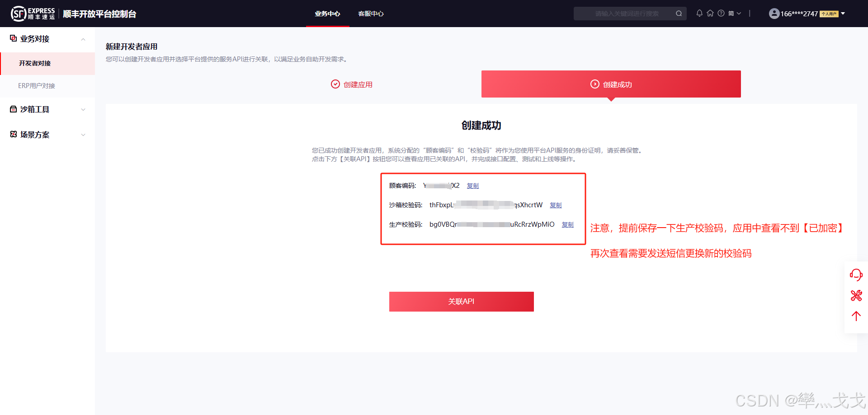The width and height of the screenshot is (868, 415).
Task: Click the 顺丰开放平台控制台 title
Action: pos(99,14)
